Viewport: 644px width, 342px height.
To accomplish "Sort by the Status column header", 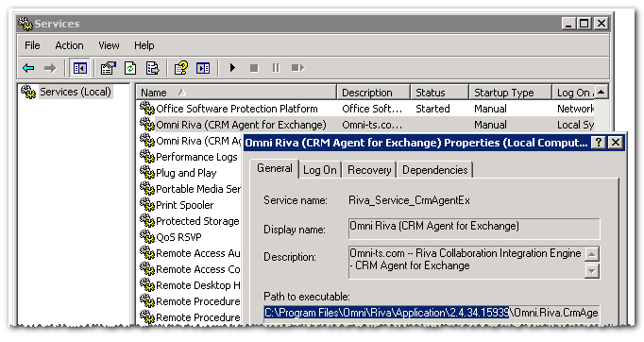I will (x=439, y=93).
